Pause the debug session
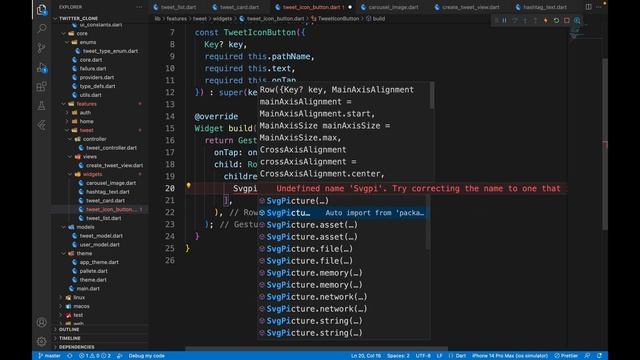The width and height of the screenshot is (640, 360). pos(504,20)
